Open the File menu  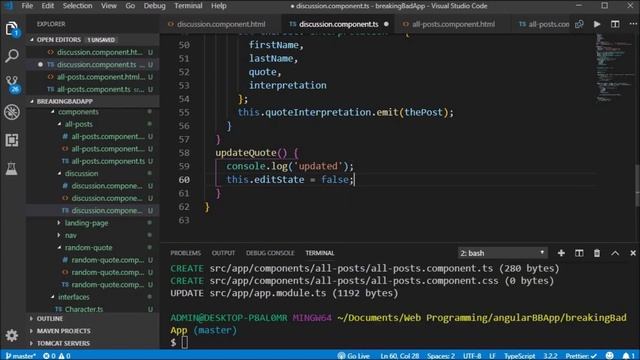point(27,6)
